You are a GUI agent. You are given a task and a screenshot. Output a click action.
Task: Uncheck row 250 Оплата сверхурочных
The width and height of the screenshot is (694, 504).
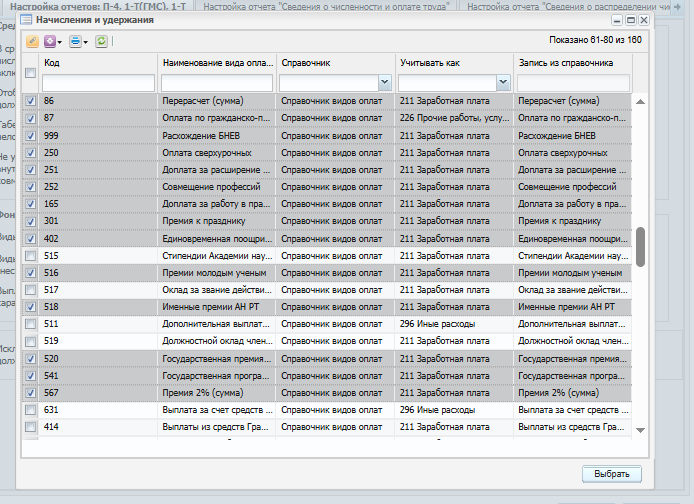tap(31, 153)
